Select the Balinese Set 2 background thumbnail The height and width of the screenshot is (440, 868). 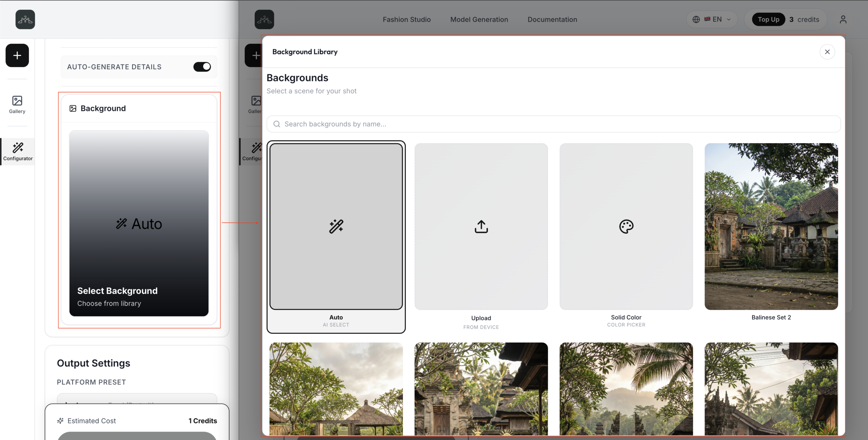click(771, 226)
